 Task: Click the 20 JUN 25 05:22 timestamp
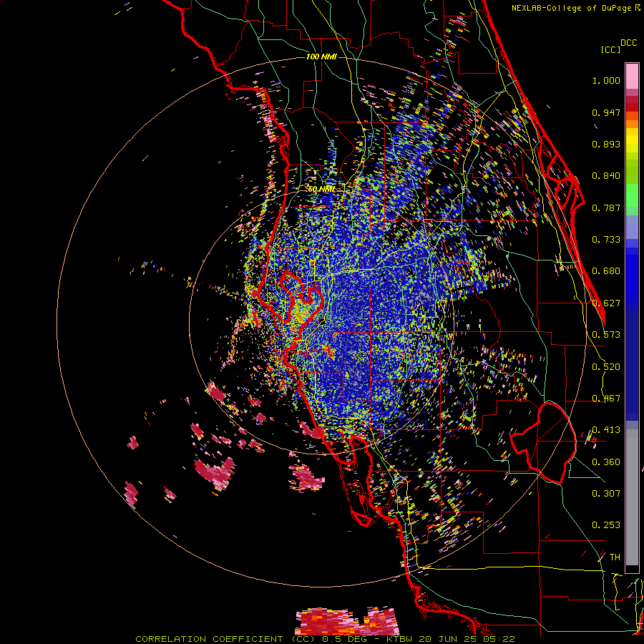tap(467, 639)
